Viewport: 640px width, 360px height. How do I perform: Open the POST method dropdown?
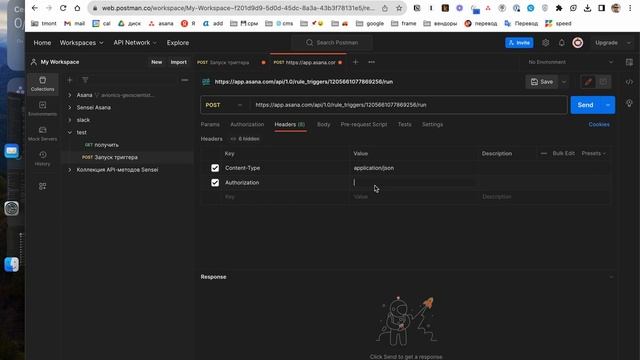point(224,105)
